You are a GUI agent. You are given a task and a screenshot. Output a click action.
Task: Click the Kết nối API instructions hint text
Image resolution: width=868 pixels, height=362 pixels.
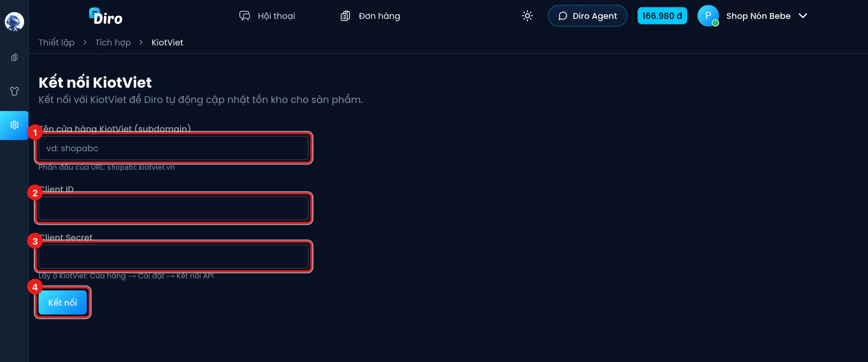pyautogui.click(x=126, y=276)
